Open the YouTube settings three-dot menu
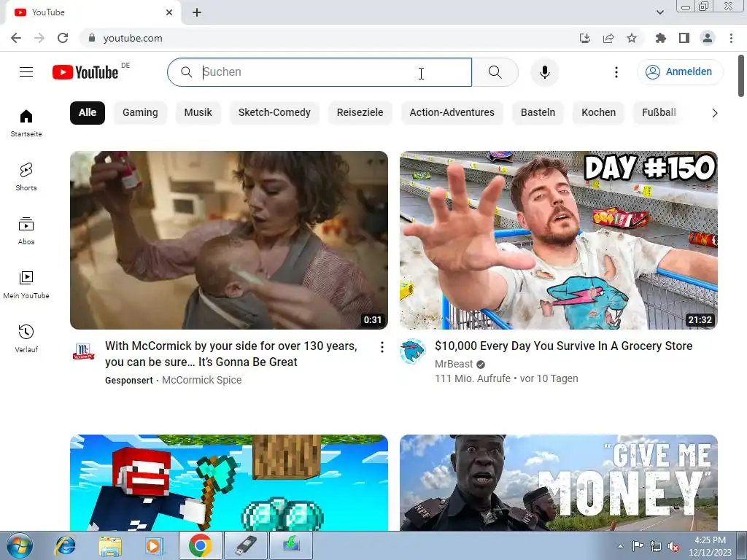Image resolution: width=747 pixels, height=560 pixels. [x=616, y=72]
